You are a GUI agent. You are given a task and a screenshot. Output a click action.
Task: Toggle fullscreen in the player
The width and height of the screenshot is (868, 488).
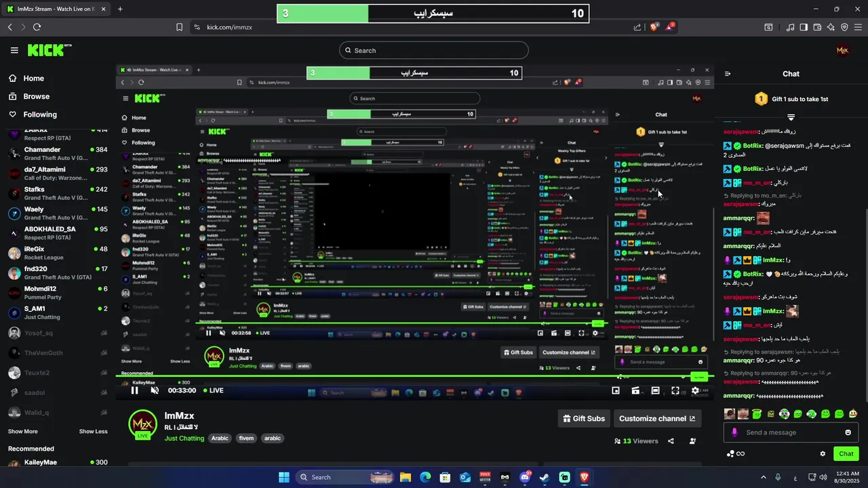(x=675, y=390)
